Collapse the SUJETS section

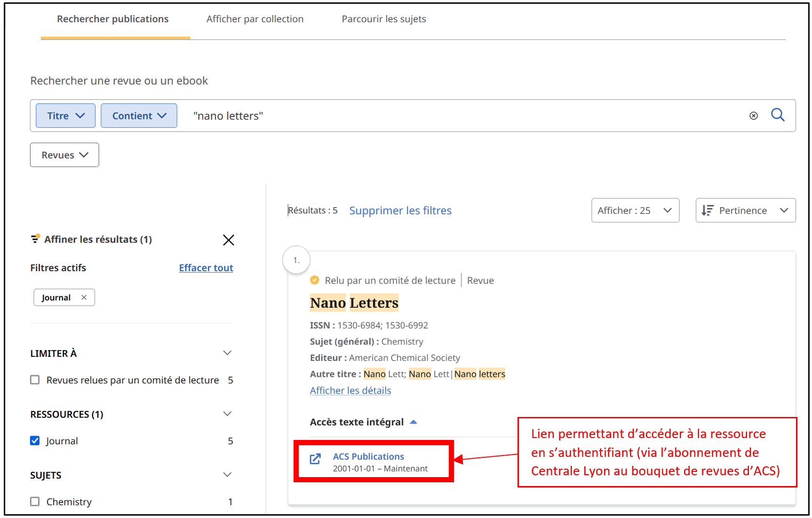click(x=227, y=475)
